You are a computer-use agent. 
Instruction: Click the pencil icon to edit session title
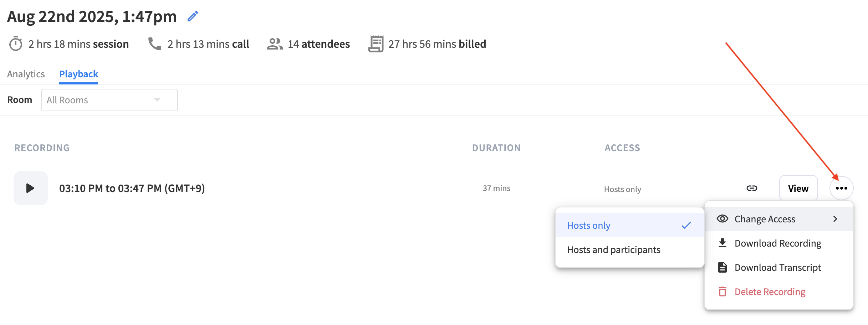tap(193, 16)
